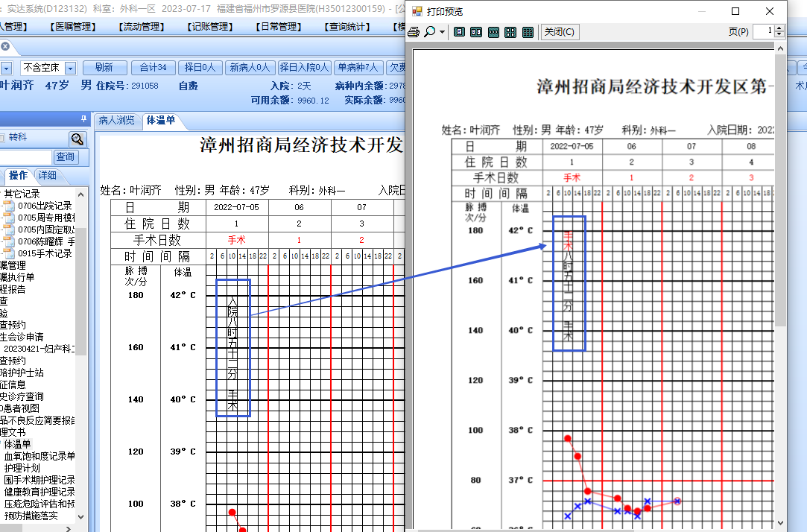The height and width of the screenshot is (532, 807).
Task: Click the printer icon in print preview
Action: coord(414,32)
